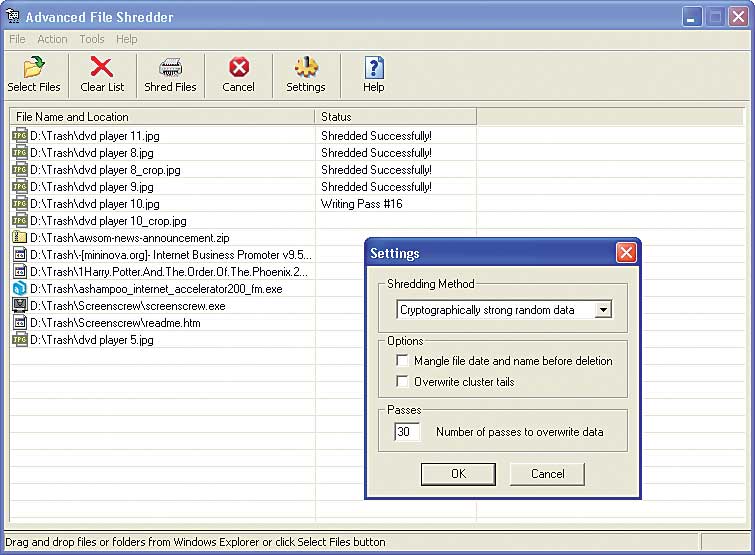The image size is (755, 555).
Task: Open the Tools menu
Action: (92, 39)
